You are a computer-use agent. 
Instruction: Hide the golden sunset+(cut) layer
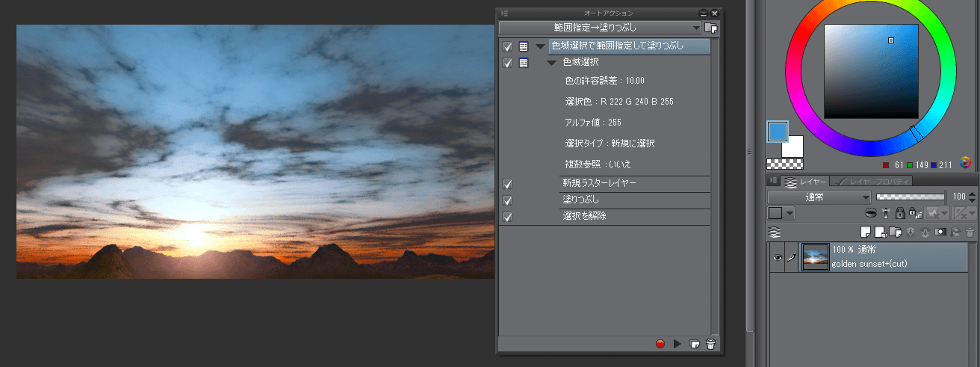[778, 257]
